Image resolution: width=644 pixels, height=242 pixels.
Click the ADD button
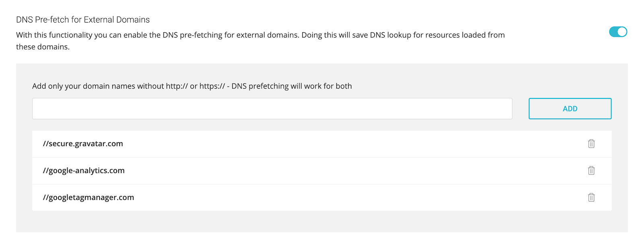[570, 108]
